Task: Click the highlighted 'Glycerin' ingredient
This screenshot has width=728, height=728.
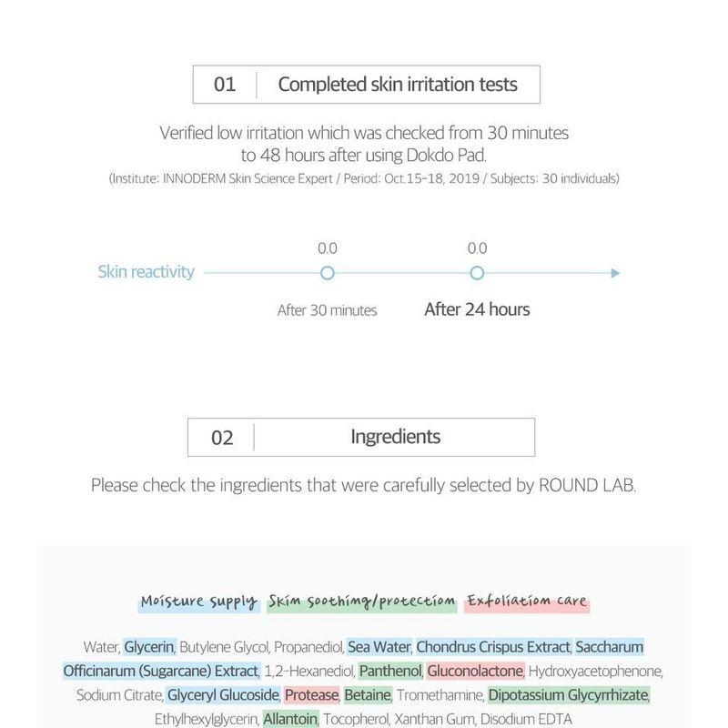Action: 149,648
